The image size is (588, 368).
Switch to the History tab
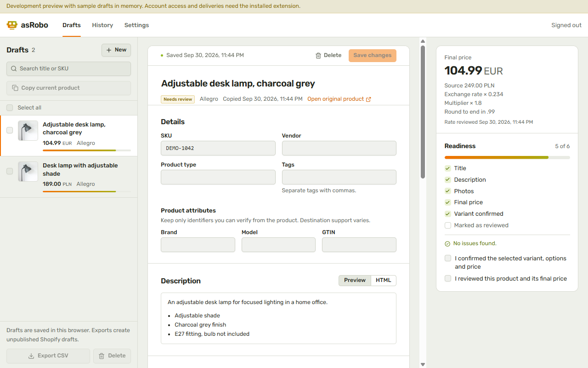click(102, 25)
